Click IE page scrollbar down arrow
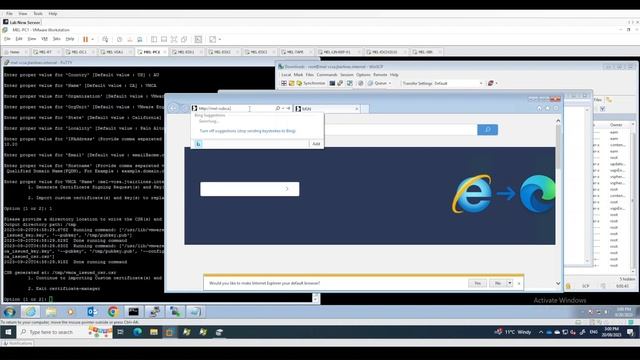The height and width of the screenshot is (360, 640). pos(558,283)
